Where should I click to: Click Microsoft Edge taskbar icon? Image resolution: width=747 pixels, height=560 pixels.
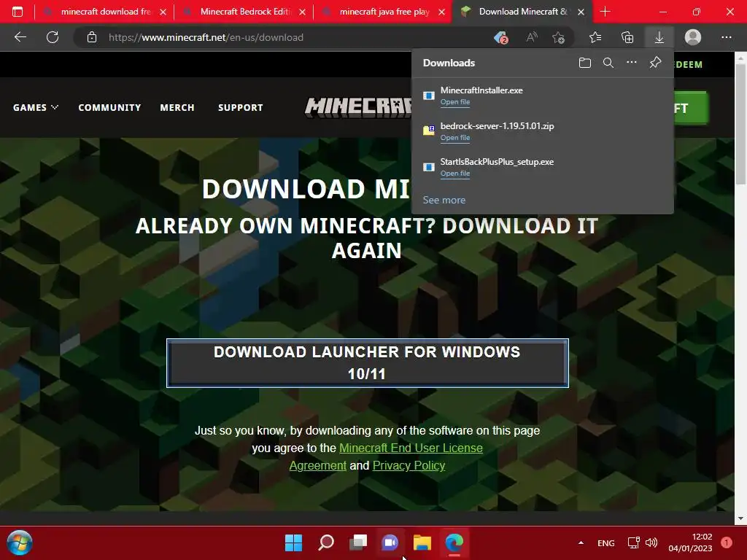click(x=454, y=542)
